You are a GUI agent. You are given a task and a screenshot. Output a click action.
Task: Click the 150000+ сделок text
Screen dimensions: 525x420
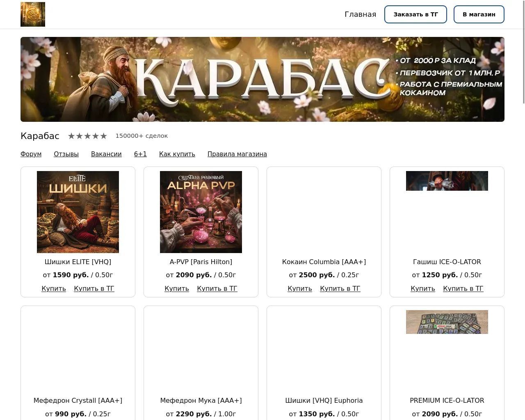(x=142, y=136)
